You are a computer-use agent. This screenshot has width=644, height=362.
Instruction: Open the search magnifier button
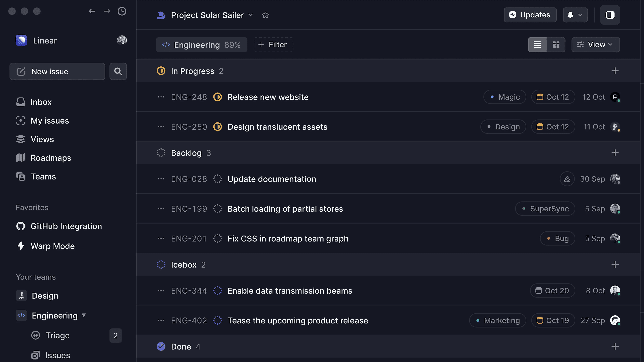118,71
